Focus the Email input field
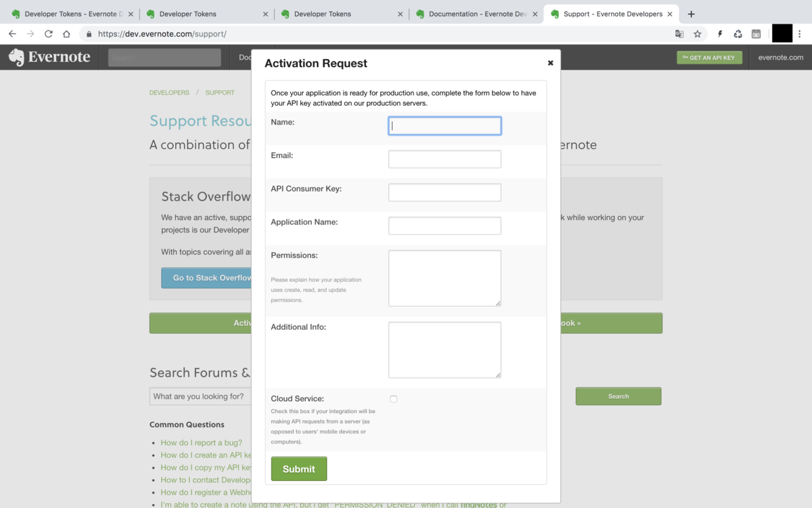 445,159
